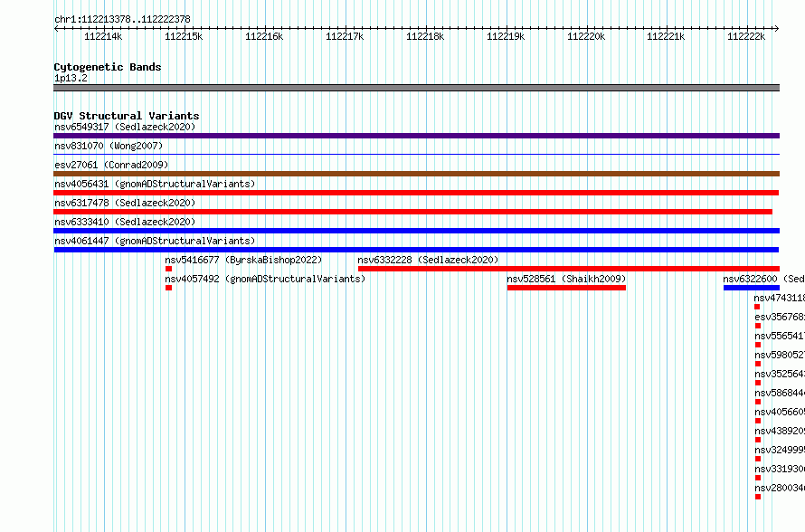
Task: Select the red nsv4056431 variant bar
Action: point(416,193)
